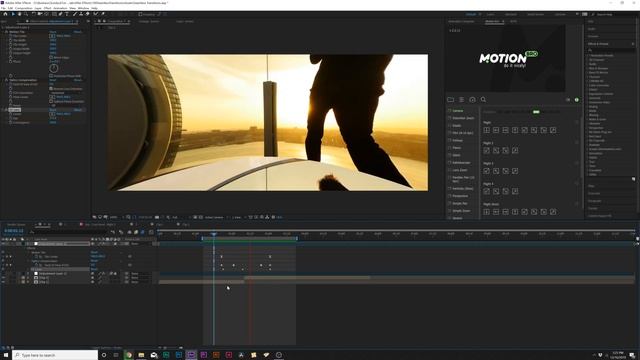Apply the last preset in the Right row
Screen dimensions: 640x360
point(553,130)
